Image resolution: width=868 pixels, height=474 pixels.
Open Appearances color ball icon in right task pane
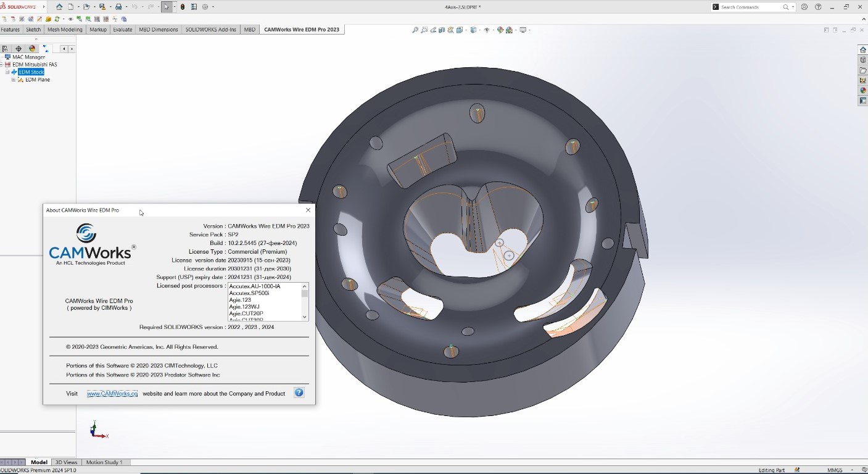pyautogui.click(x=863, y=90)
